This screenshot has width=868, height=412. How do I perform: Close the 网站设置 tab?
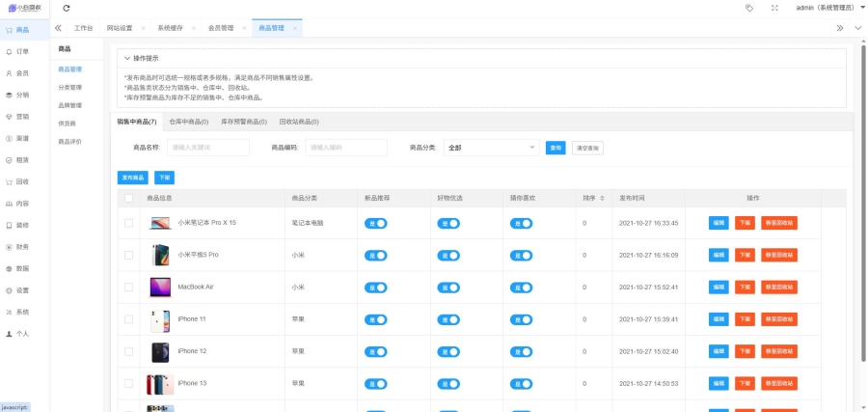click(143, 28)
